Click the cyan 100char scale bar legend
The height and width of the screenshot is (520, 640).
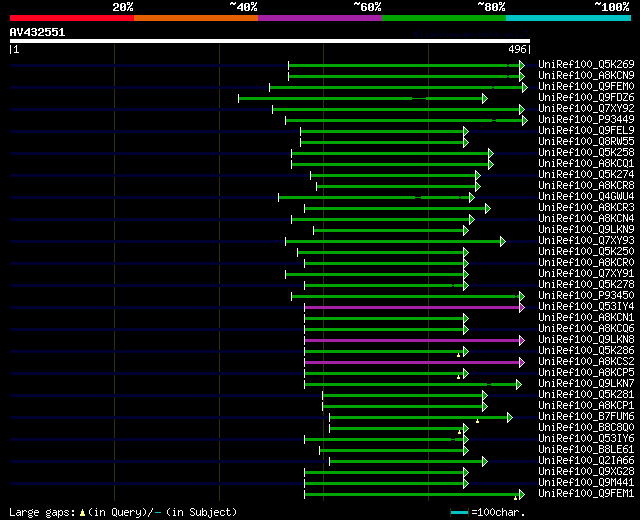click(x=460, y=513)
